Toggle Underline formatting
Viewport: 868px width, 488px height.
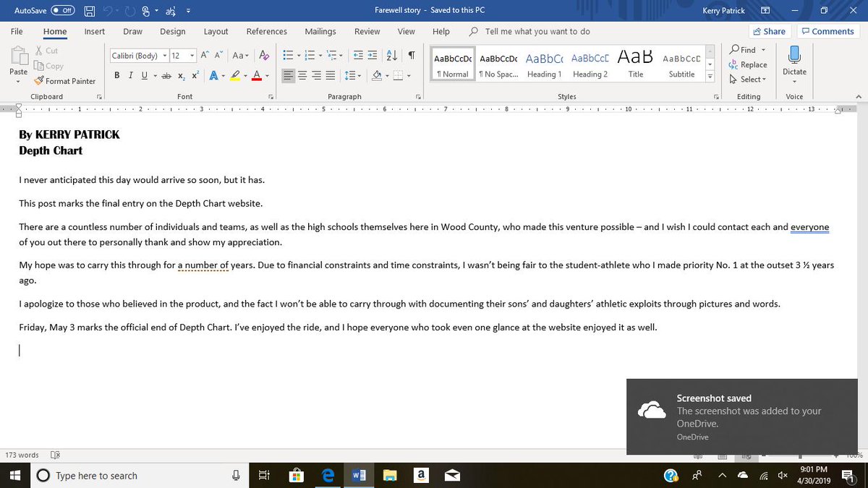click(144, 75)
